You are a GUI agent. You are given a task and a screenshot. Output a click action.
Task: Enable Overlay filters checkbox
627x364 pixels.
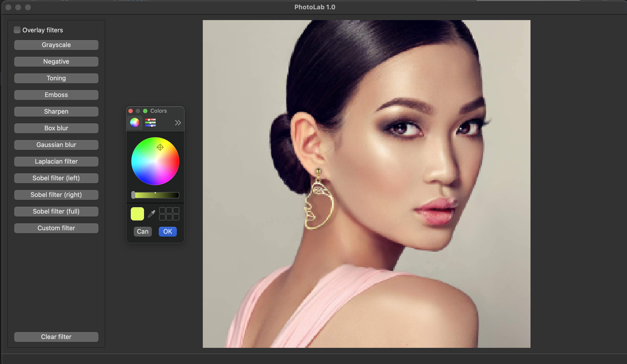click(17, 30)
